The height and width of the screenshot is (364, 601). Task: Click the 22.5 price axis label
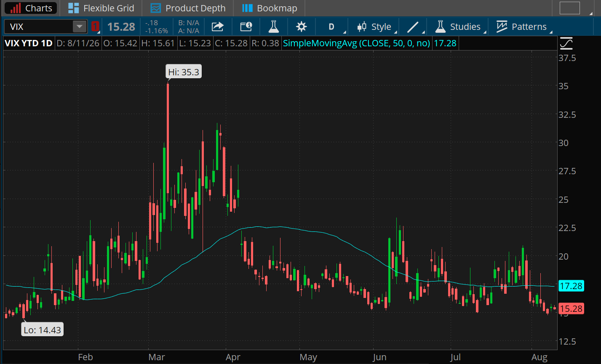(x=567, y=228)
